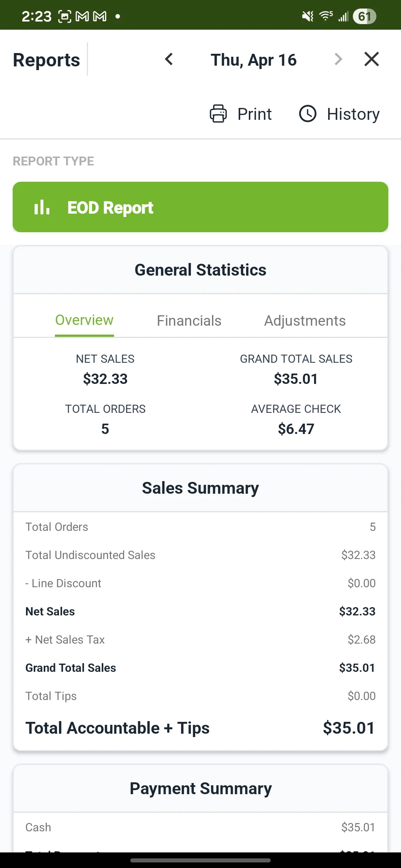This screenshot has width=401, height=868.
Task: Close the report with the X icon
Action: point(371,59)
